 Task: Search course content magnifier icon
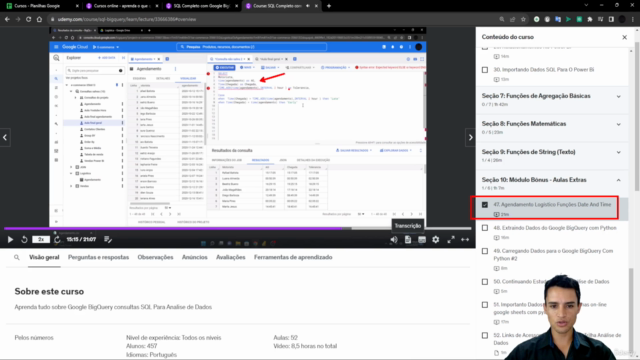(x=17, y=258)
